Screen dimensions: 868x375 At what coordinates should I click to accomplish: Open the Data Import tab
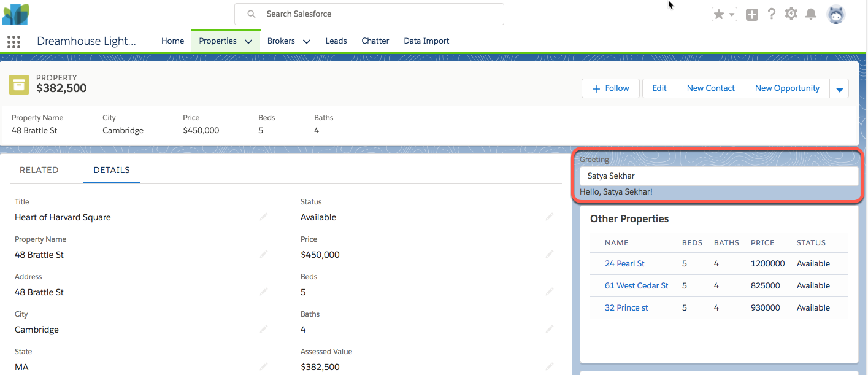[426, 41]
